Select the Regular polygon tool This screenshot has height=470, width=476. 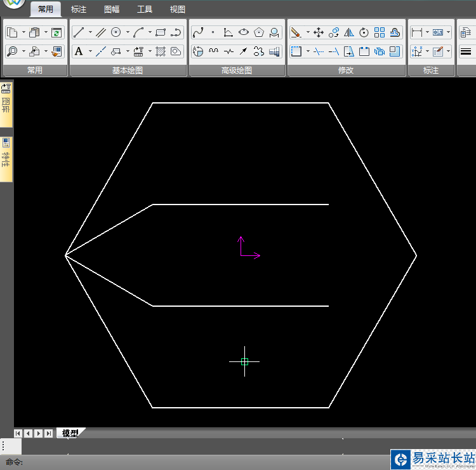pos(259,32)
